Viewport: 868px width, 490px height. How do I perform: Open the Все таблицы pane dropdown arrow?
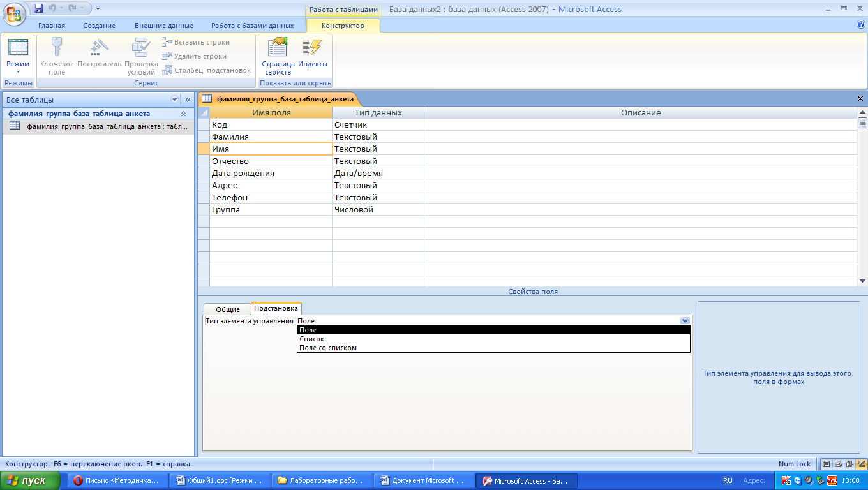pyautogui.click(x=175, y=100)
